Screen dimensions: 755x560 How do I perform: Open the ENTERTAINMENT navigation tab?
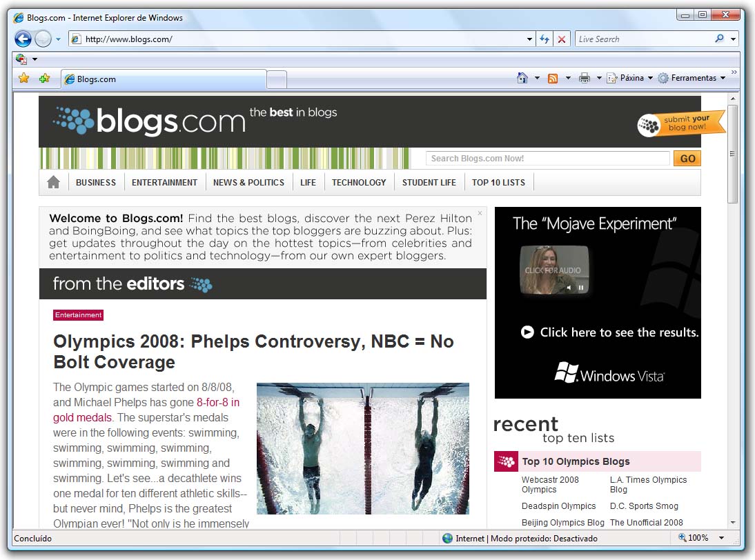(x=165, y=183)
